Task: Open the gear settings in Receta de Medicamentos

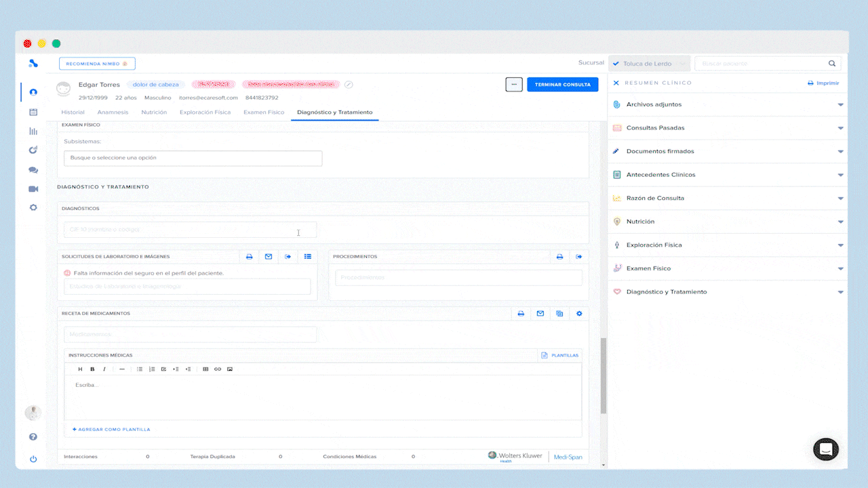Action: click(579, 314)
